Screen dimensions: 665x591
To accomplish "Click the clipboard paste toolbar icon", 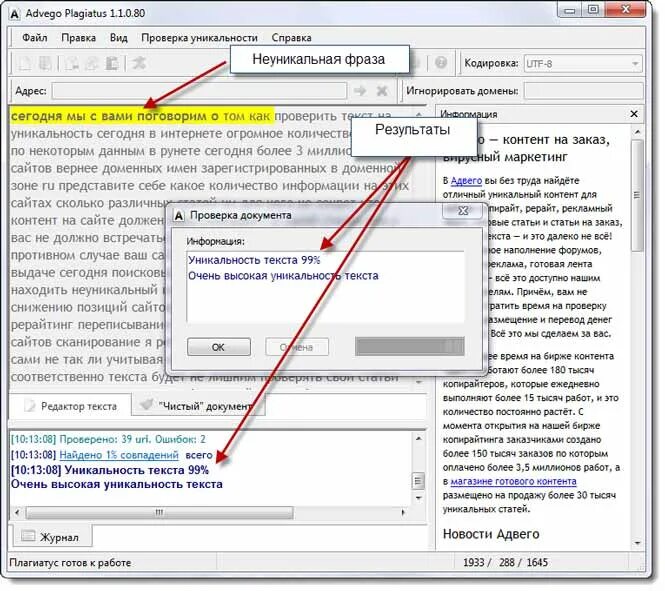I will point(112,63).
